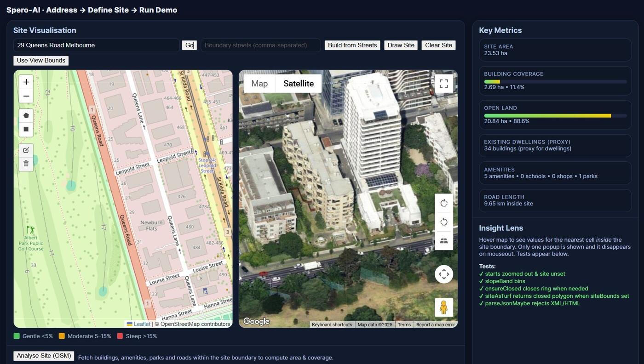The width and height of the screenshot is (644, 364).
Task: Toggle the satellite tilt view button
Action: coord(443,241)
